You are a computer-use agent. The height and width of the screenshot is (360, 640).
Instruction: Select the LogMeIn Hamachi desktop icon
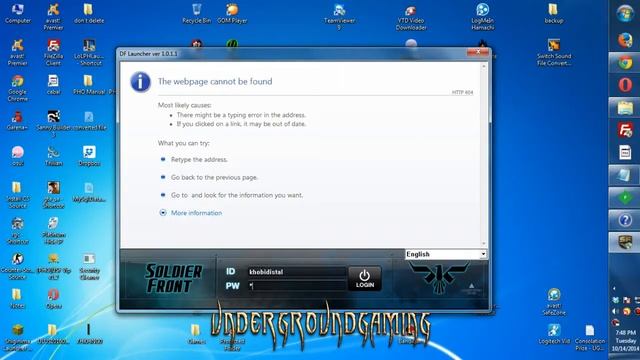[482, 16]
